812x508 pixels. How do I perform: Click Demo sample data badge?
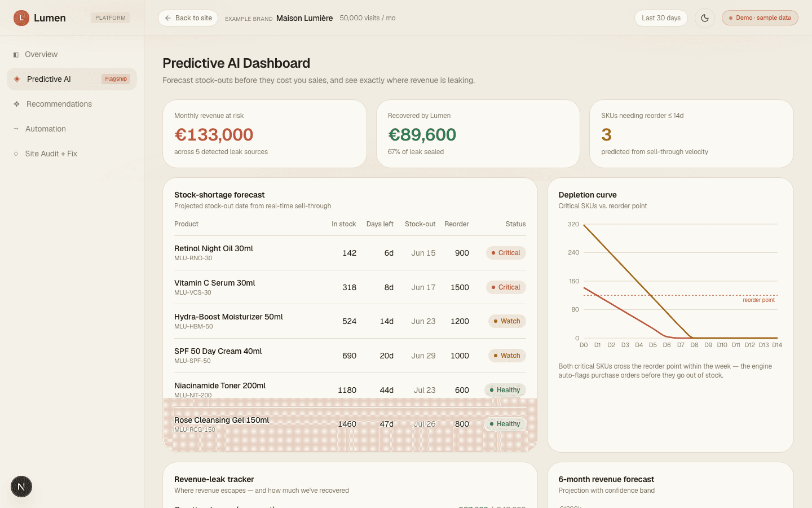(760, 18)
